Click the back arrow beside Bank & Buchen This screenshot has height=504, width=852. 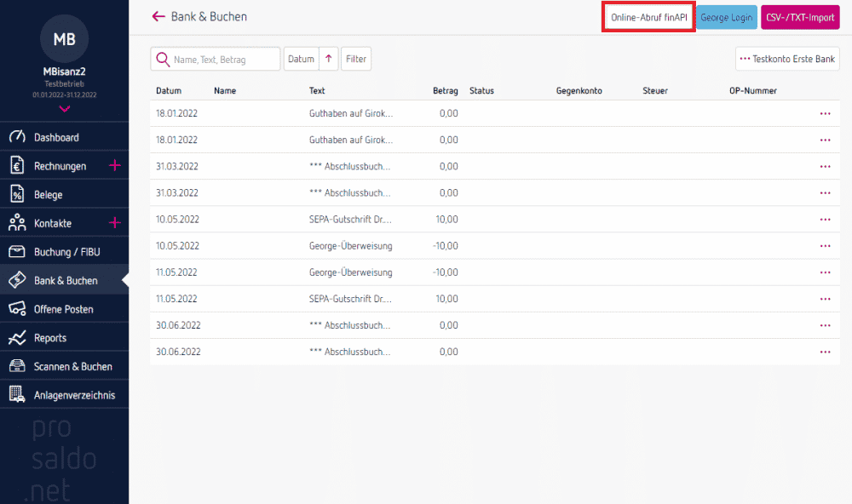click(158, 16)
